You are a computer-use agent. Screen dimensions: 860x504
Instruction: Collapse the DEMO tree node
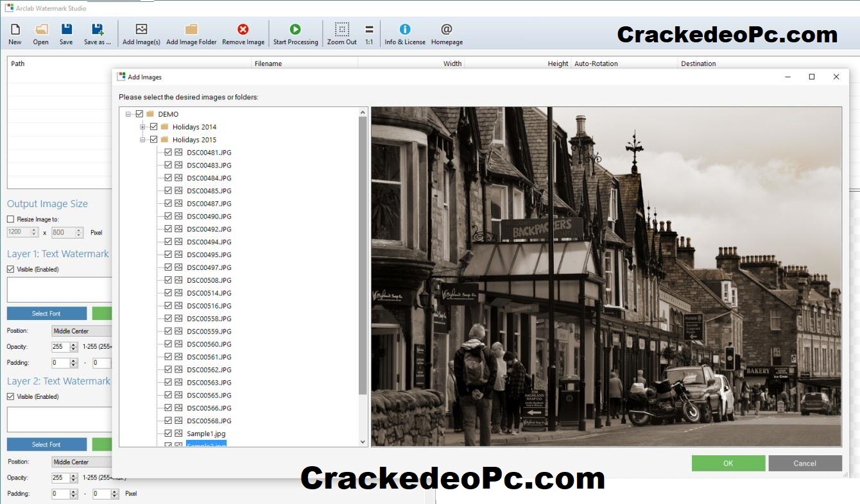click(x=128, y=114)
